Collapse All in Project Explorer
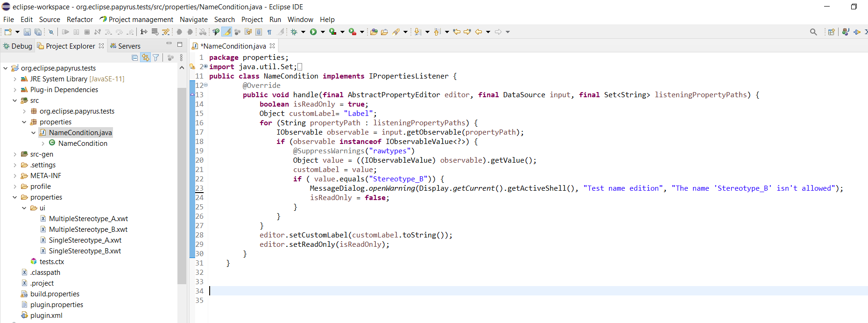Viewport: 868px width, 323px height. point(135,57)
